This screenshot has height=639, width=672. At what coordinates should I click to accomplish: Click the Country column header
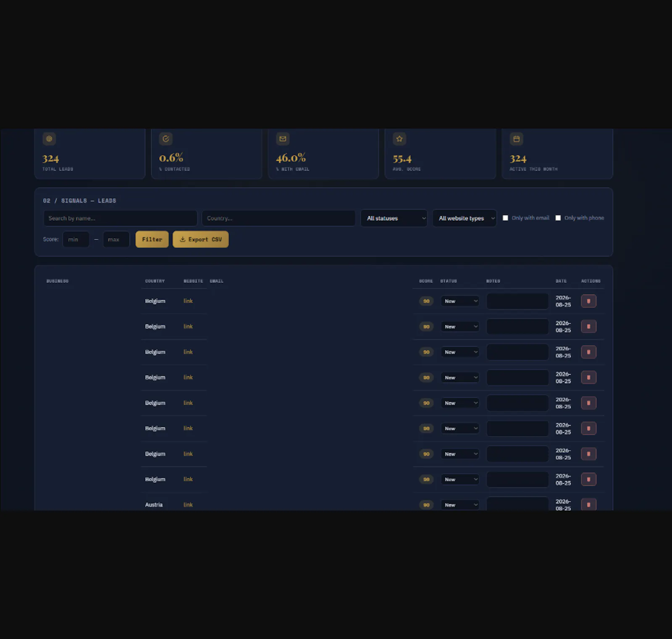coord(155,281)
